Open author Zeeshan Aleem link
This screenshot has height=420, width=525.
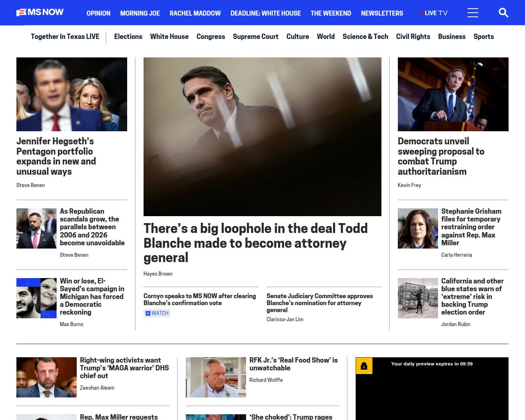(97, 388)
